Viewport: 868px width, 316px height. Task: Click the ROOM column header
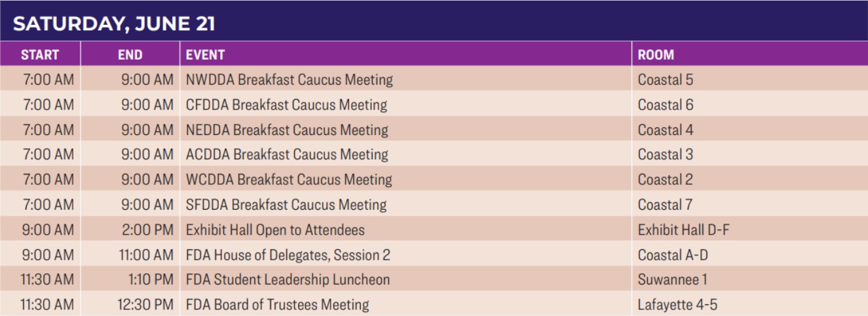[656, 55]
